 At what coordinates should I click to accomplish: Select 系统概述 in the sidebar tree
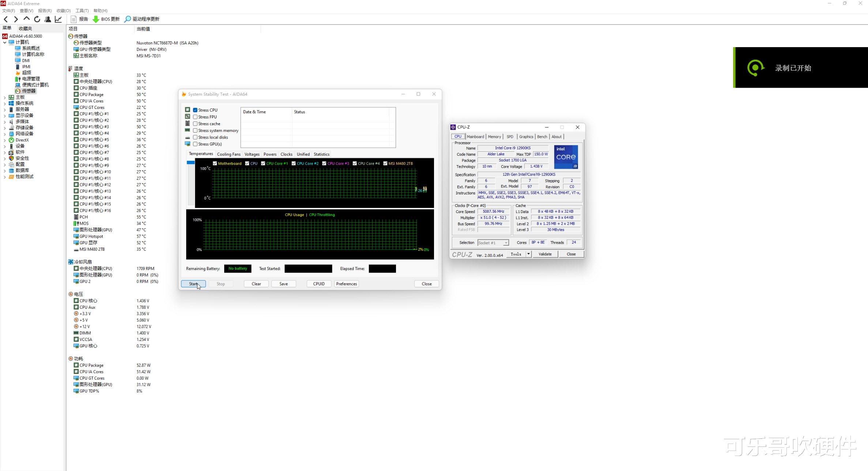pos(31,48)
